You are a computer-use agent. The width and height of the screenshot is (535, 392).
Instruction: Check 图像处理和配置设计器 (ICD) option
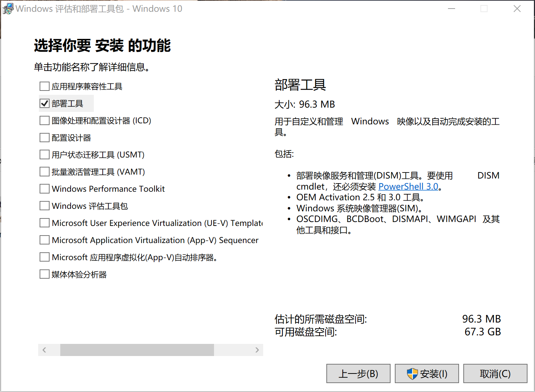45,121
